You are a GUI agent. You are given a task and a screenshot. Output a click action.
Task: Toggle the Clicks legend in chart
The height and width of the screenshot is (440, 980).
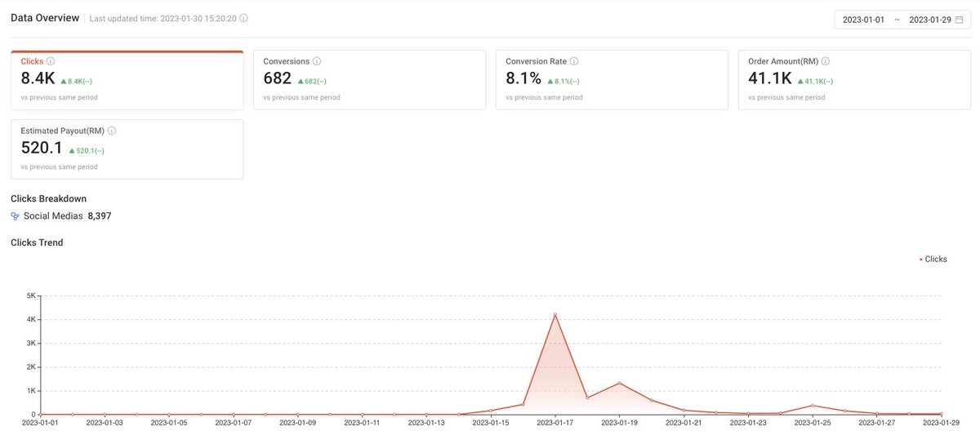(933, 259)
